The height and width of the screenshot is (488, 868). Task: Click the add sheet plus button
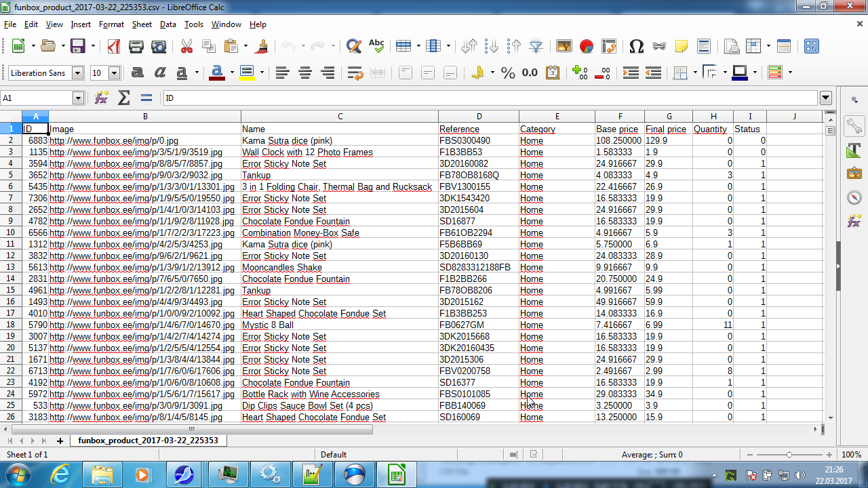[60, 441]
